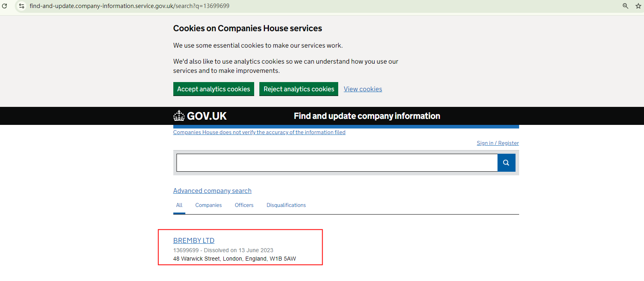Click the address '48 Warwick Street, London' text
644x281 pixels.
[208, 259]
